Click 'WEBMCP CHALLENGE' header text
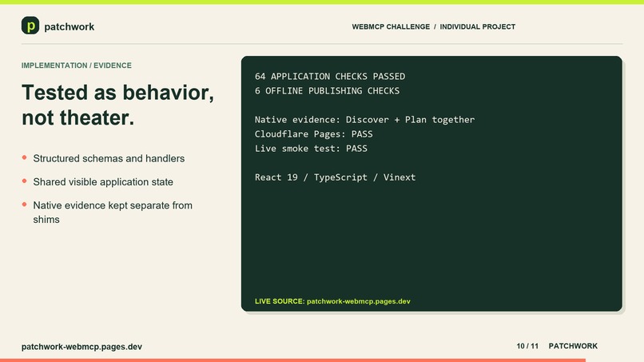 (391, 26)
